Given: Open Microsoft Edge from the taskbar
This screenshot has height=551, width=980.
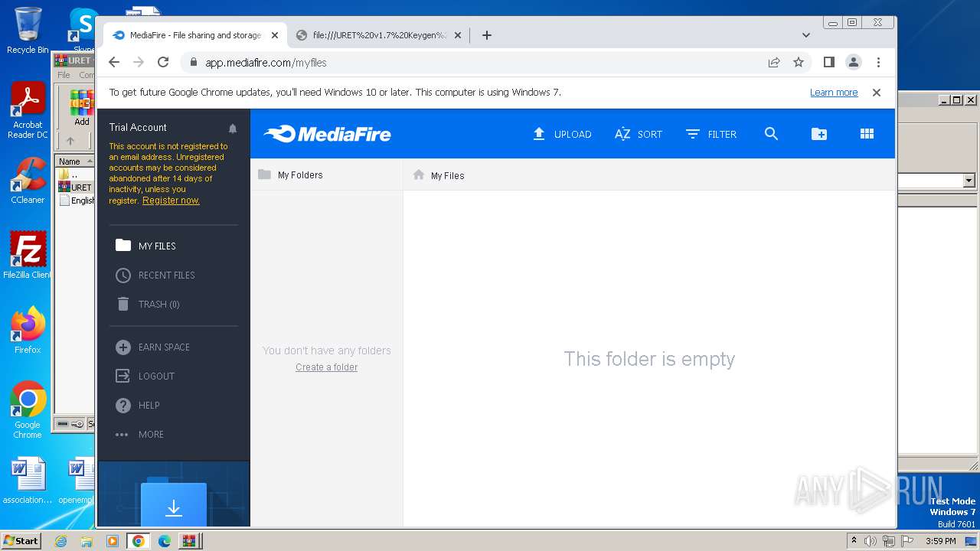Looking at the screenshot, I should (x=165, y=541).
